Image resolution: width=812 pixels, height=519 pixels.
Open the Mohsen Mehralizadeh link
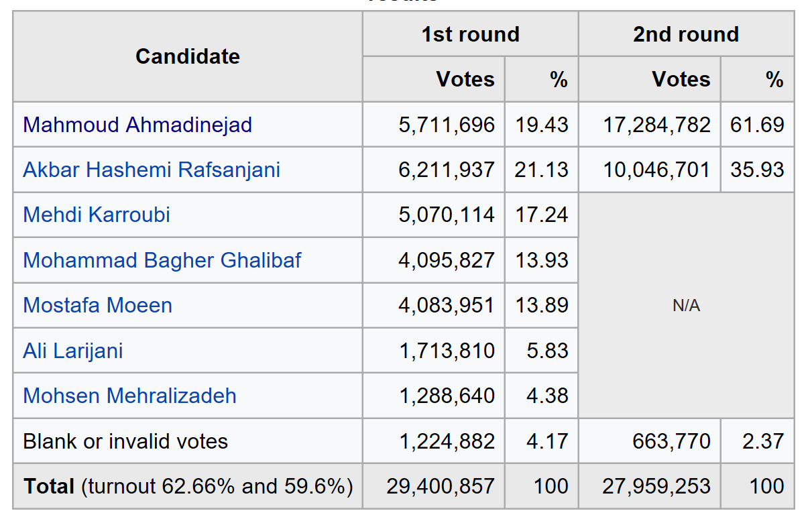pyautogui.click(x=130, y=396)
